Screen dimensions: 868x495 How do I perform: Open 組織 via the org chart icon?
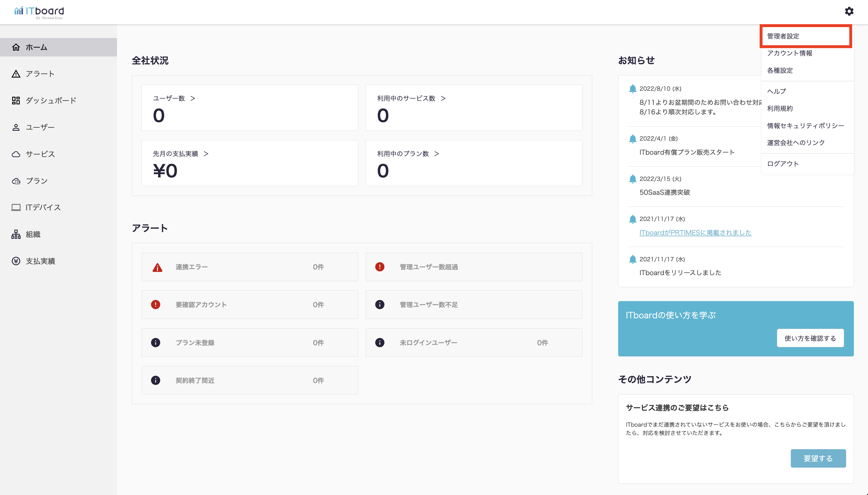click(x=16, y=234)
